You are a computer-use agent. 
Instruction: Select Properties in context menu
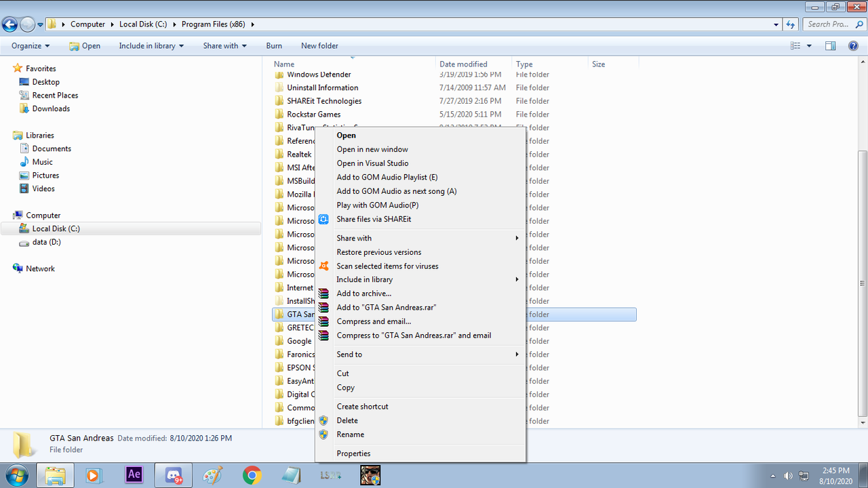click(x=353, y=453)
